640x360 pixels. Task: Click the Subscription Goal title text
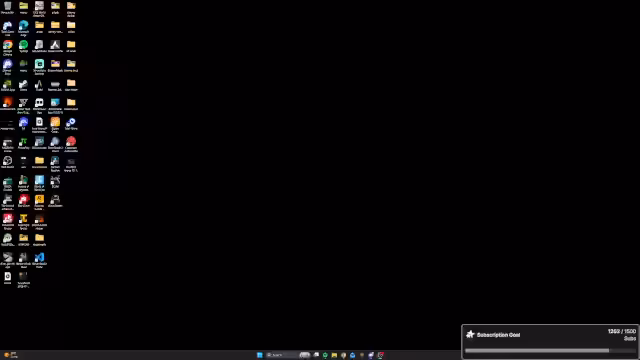[498, 335]
